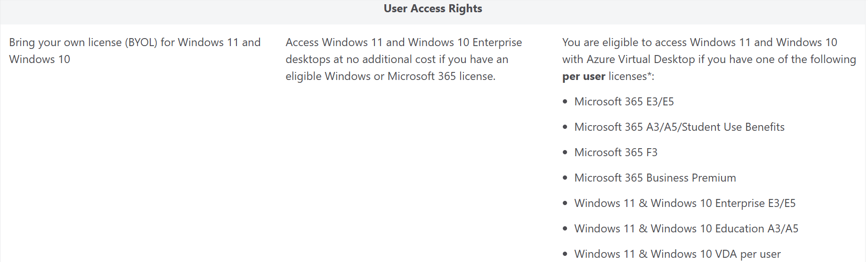Screen dimensions: 868x262
Task: Select the Microsoft 365 F3 item
Action: [616, 152]
